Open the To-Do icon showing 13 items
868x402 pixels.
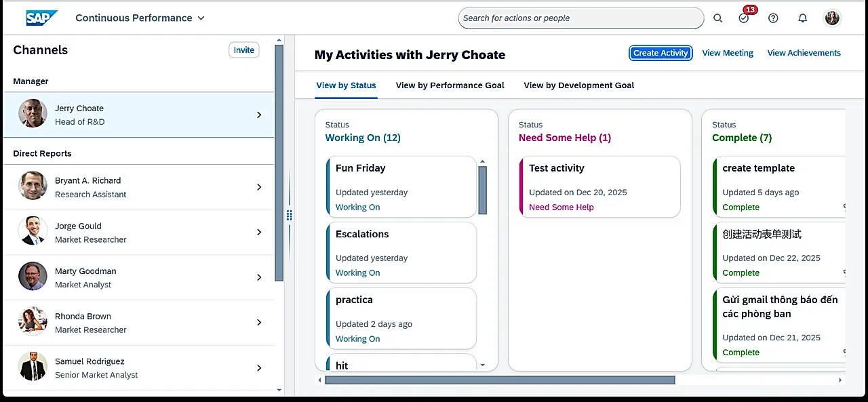pyautogui.click(x=743, y=18)
